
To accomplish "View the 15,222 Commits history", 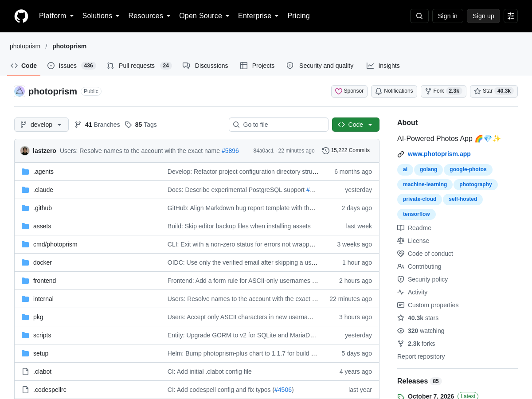I will pos(346,151).
